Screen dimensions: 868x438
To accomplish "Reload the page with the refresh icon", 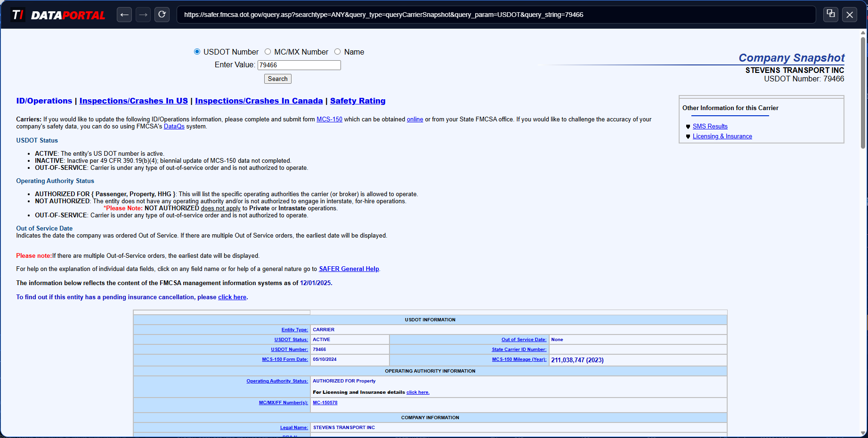I will 162,15.
